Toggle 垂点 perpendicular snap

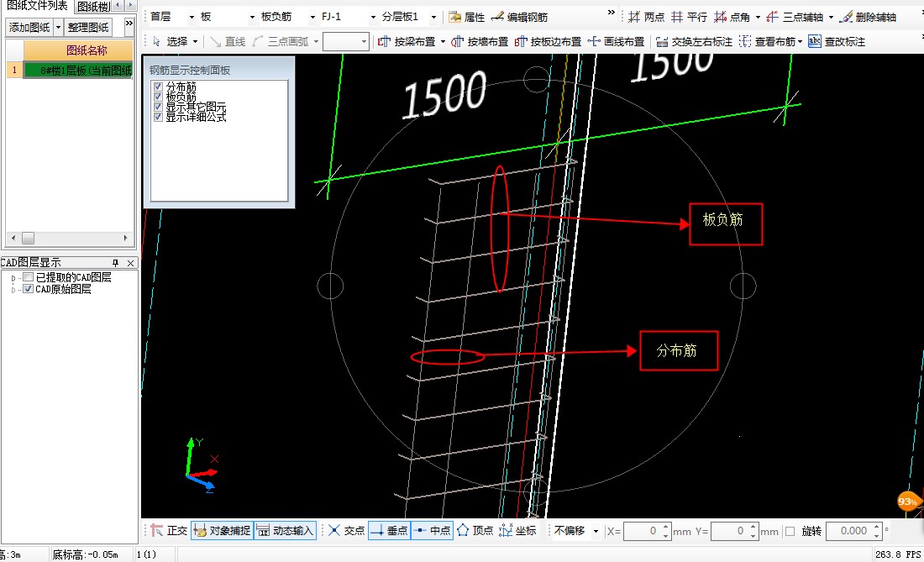[x=389, y=531]
